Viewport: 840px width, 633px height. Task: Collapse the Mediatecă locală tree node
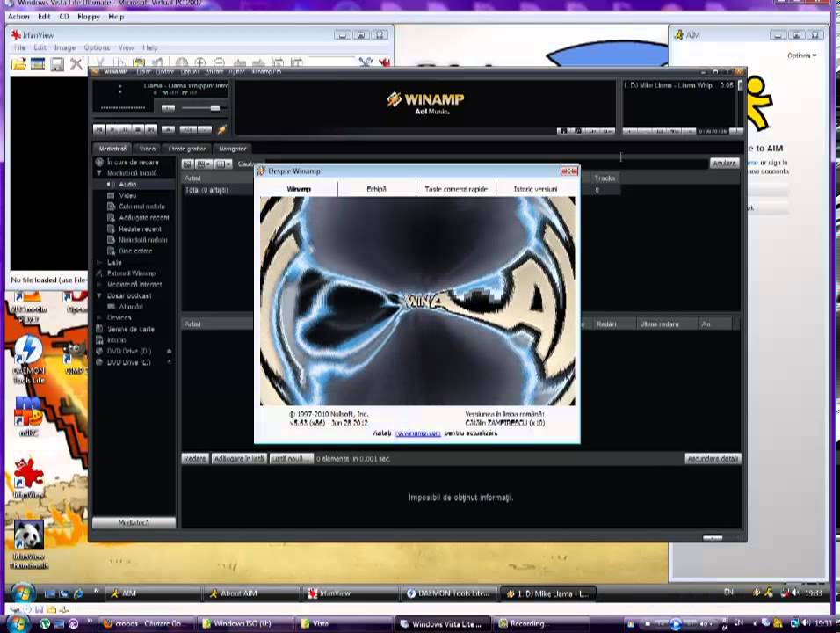99,173
